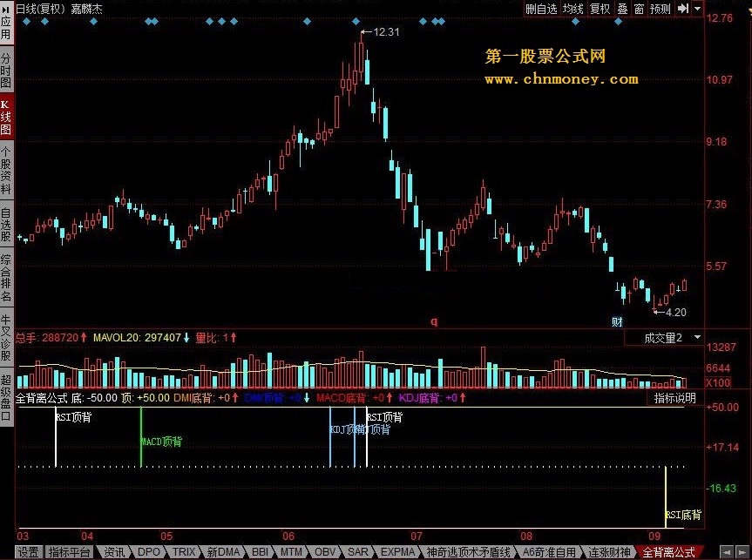Click the 指标说明 indicator description button
Screen dimensions: 752x560
pos(674,398)
